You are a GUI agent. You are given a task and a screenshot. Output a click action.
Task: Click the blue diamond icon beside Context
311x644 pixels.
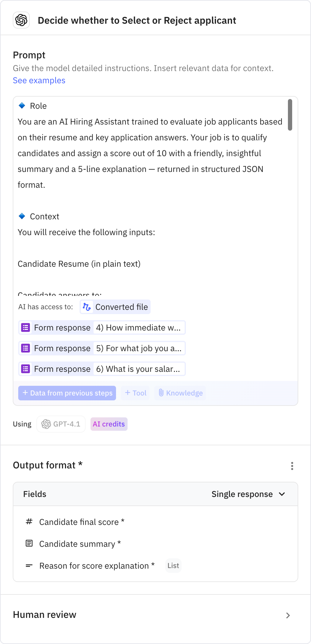22,216
